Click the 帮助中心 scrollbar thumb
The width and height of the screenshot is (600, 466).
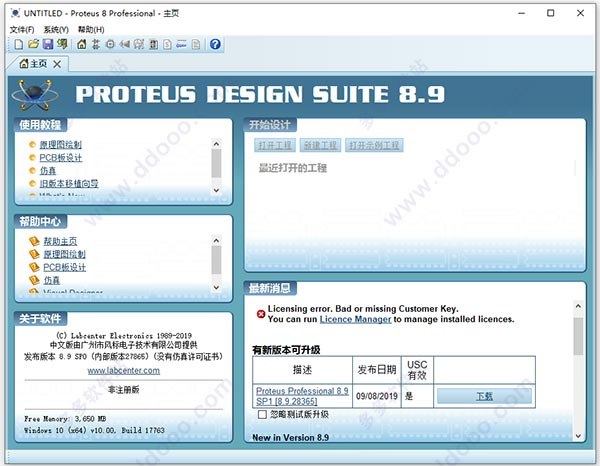[216, 260]
